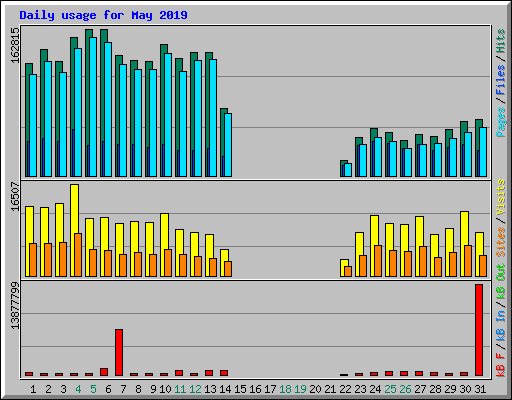Click the 'Daily usage for May 2019' title

(103, 15)
